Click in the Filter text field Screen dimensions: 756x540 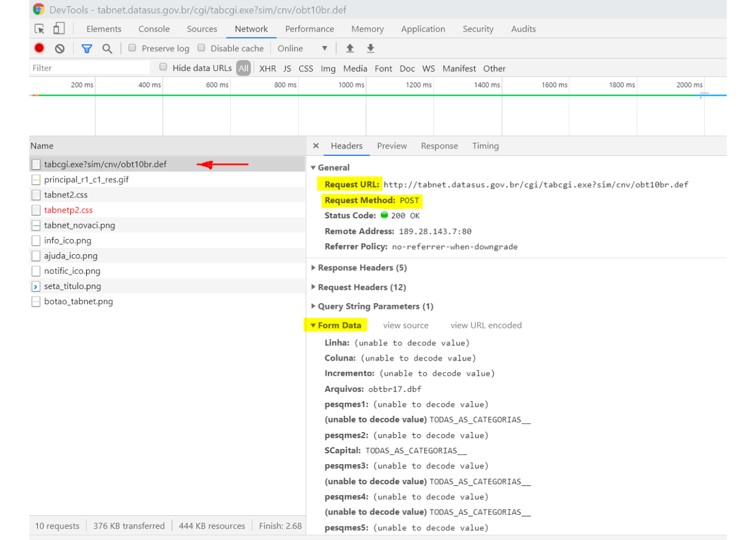[90, 68]
